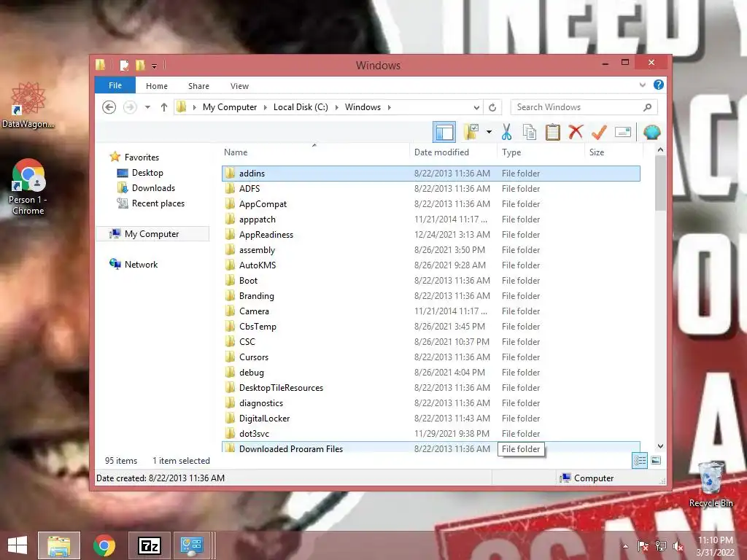Image resolution: width=747 pixels, height=560 pixels.
Task: Open the View ribbon tab
Action: pyautogui.click(x=239, y=86)
